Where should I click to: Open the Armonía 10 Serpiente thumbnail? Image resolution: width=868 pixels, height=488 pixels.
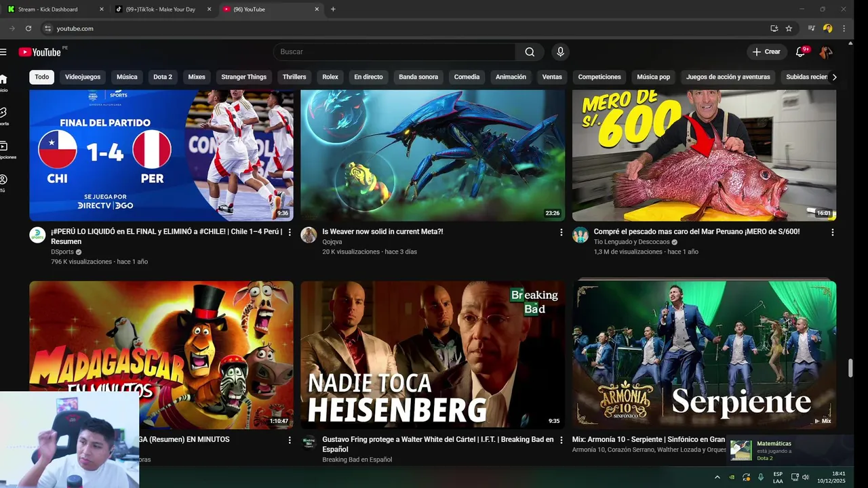click(704, 354)
